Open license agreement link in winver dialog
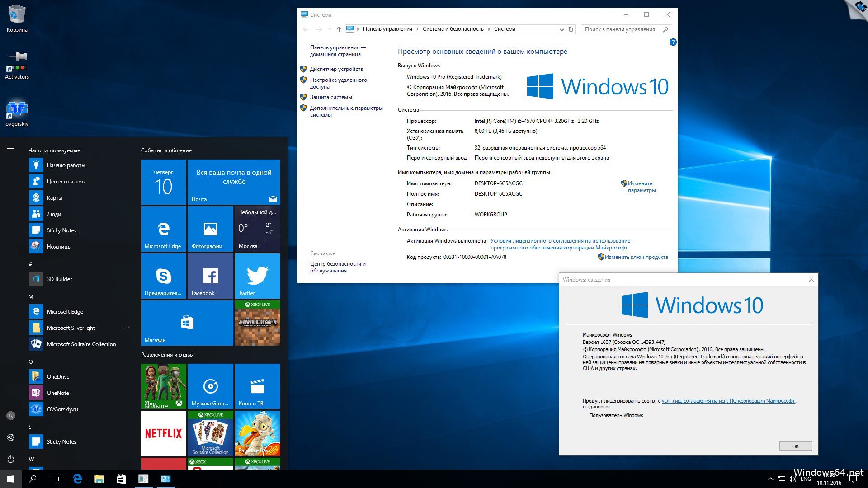868x488 pixels. [x=728, y=401]
